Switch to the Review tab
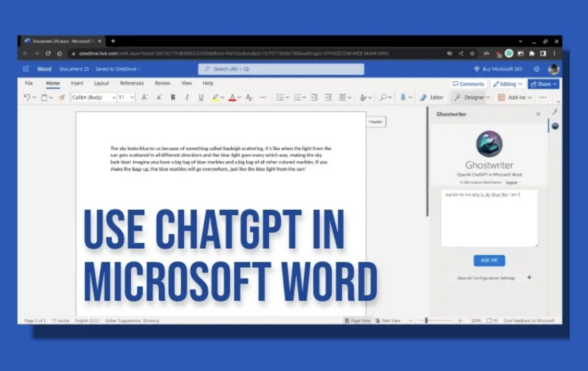Image resolution: width=588 pixels, height=371 pixels. tap(163, 83)
